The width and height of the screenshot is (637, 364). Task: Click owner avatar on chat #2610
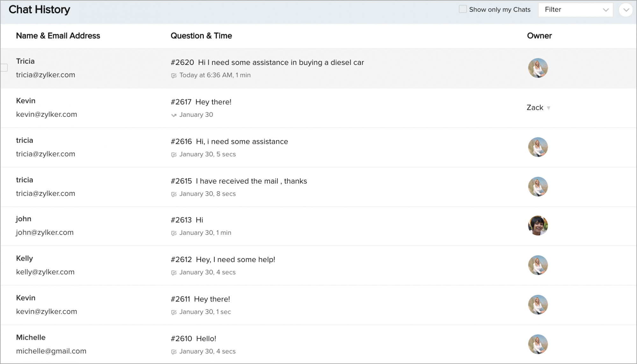pos(538,344)
